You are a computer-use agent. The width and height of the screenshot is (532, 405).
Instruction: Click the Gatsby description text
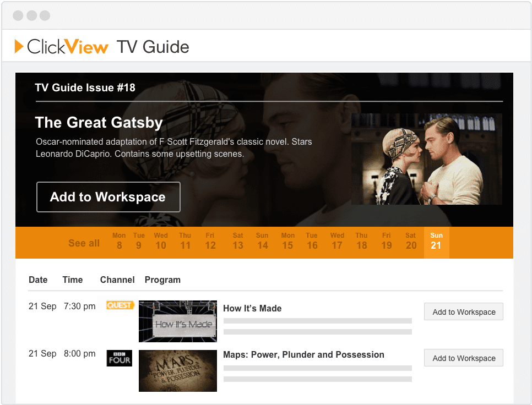coord(173,148)
